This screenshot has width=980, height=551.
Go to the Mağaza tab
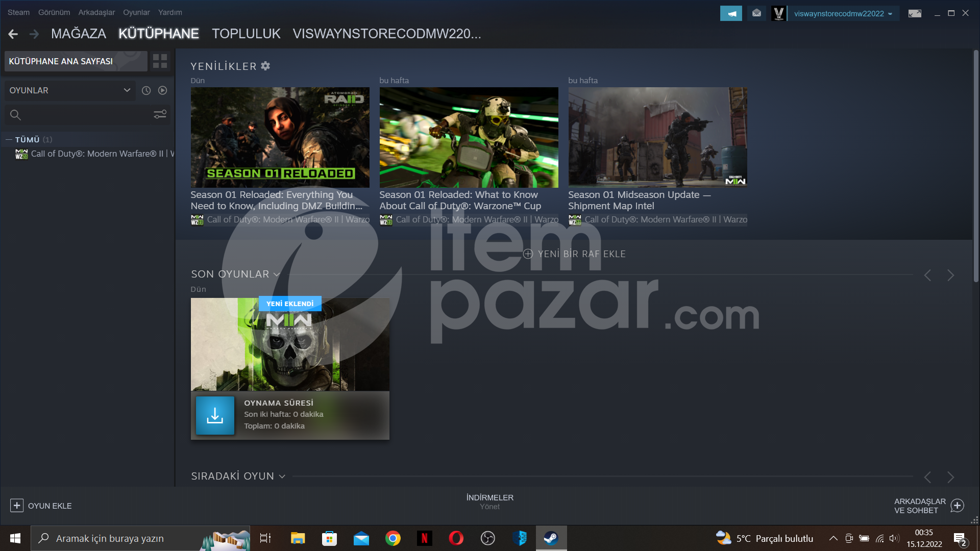[x=79, y=34]
